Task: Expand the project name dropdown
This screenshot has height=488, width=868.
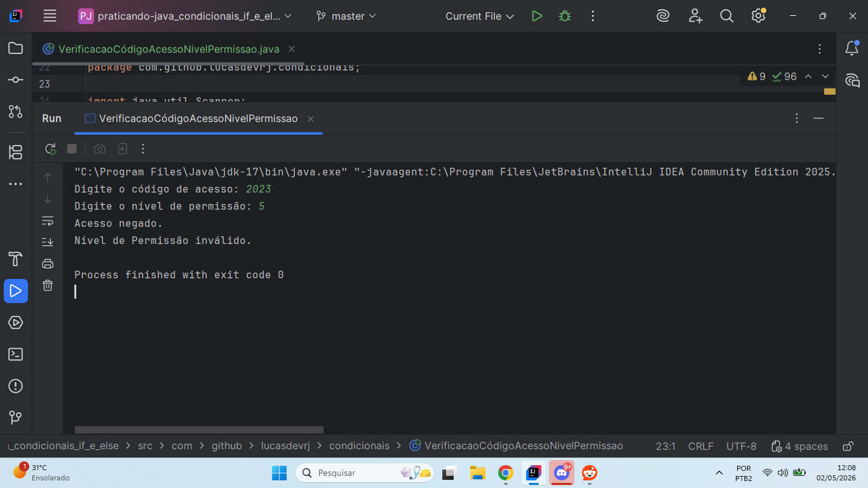Action: pos(185,16)
